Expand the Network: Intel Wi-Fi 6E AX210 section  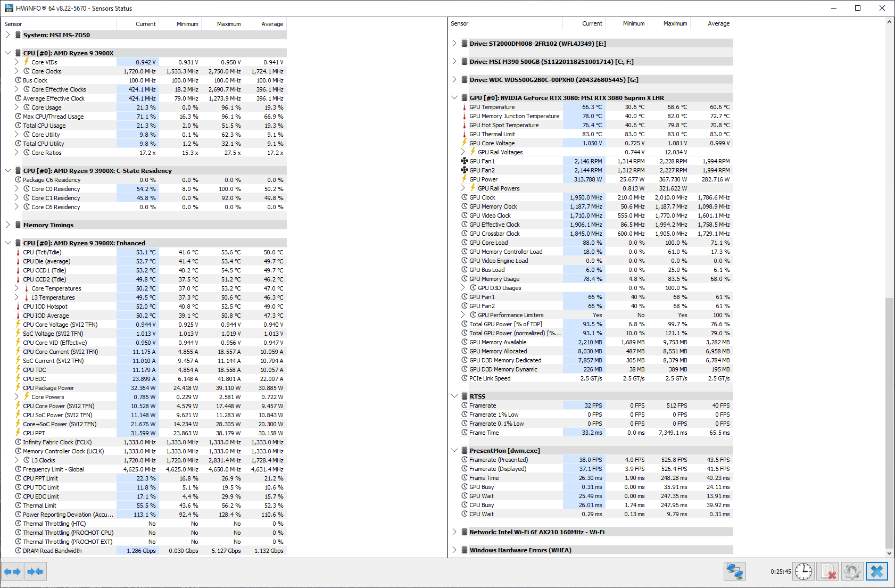click(x=454, y=532)
